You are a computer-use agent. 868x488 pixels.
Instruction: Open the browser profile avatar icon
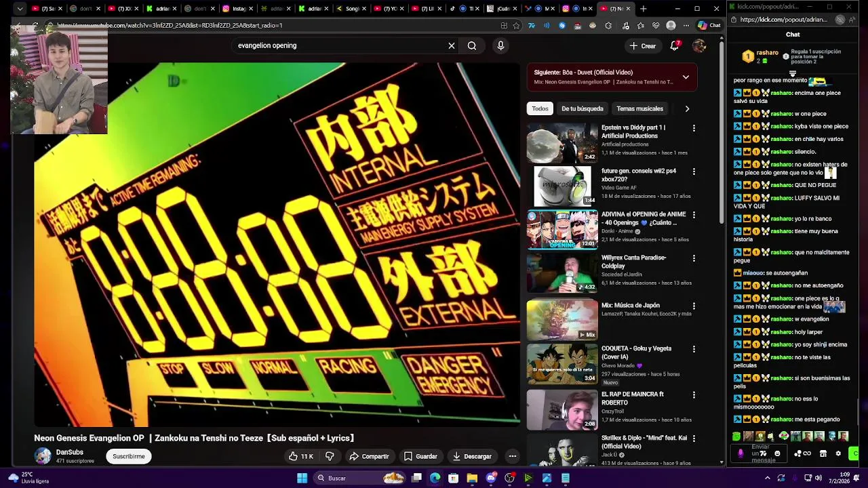671,26
